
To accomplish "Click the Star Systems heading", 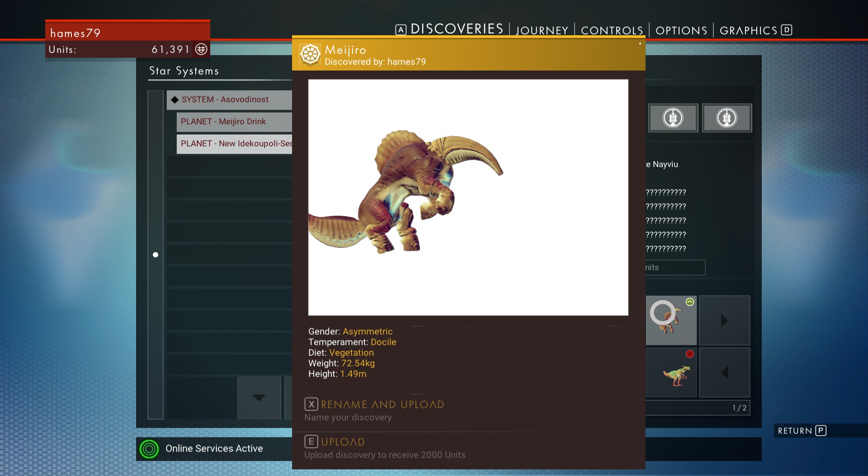I will [x=184, y=71].
